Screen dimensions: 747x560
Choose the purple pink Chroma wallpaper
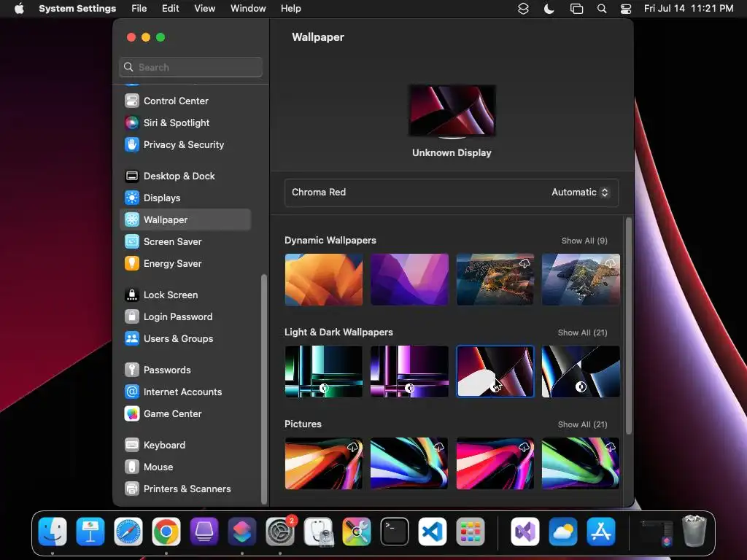[409, 371]
